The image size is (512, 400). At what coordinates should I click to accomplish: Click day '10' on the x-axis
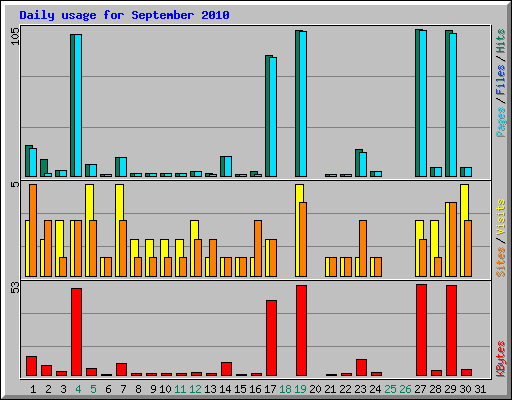[x=165, y=389]
